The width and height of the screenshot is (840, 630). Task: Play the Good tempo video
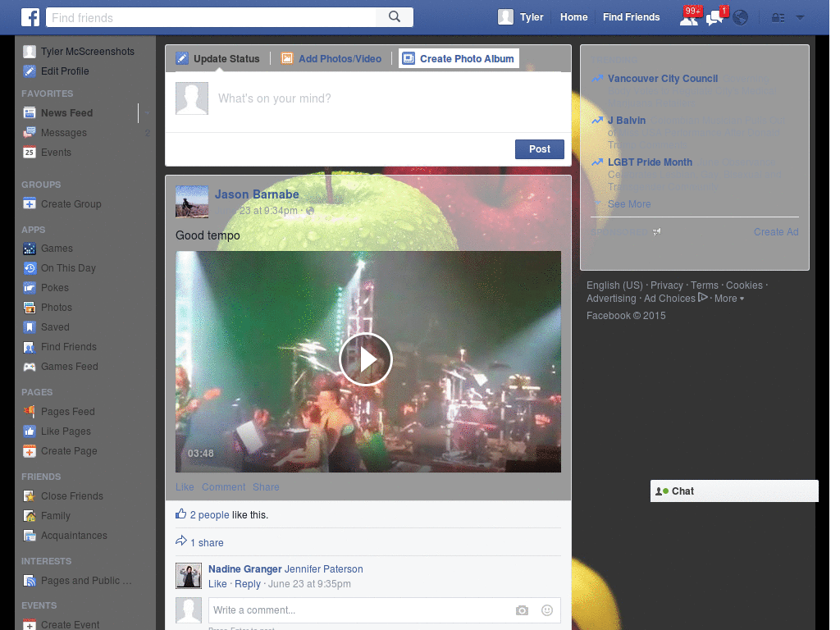click(366, 359)
